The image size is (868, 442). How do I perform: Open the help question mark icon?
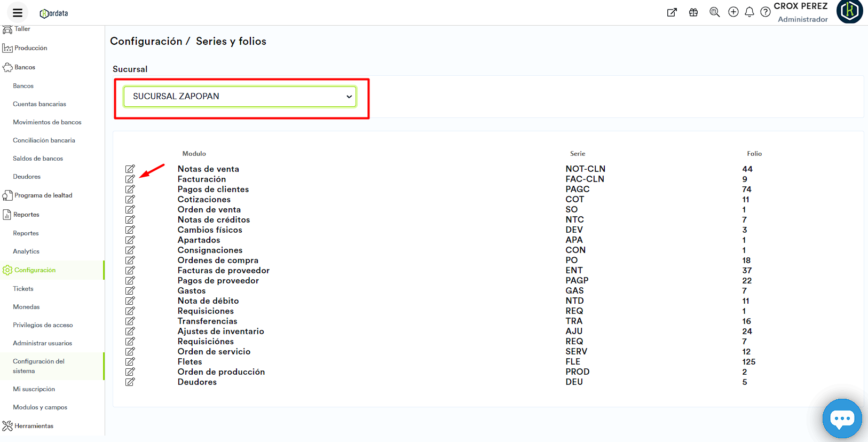[765, 12]
